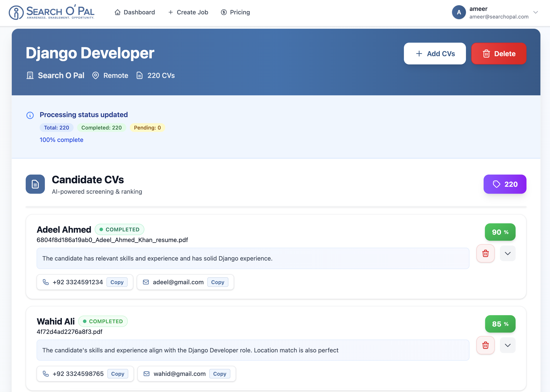Viewport: 550px width, 392px height.
Task: Expand Adeel Ahmed's candidate card chevron
Action: click(508, 253)
